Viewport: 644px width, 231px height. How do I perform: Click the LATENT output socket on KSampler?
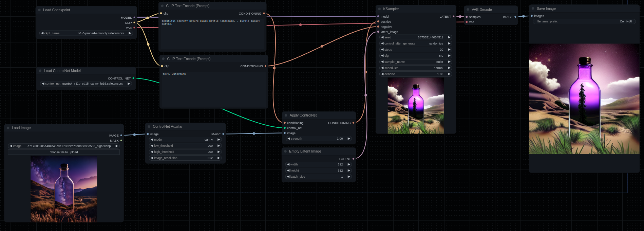pos(454,17)
